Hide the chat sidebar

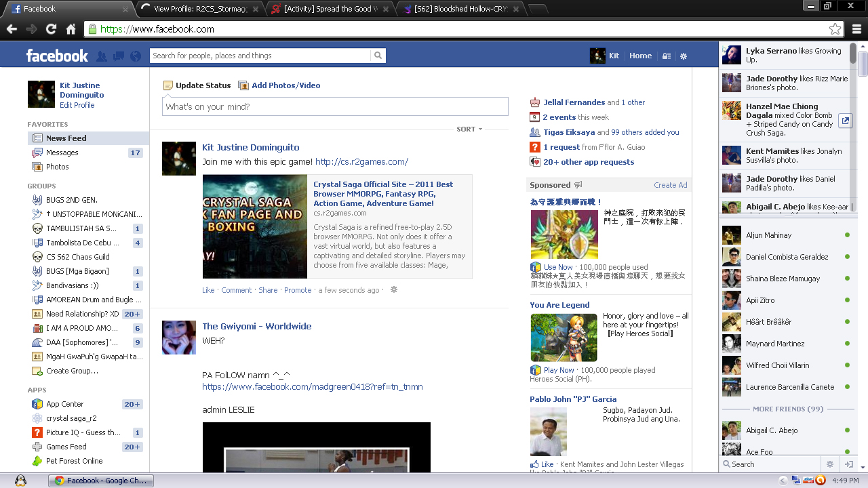pyautogui.click(x=848, y=464)
